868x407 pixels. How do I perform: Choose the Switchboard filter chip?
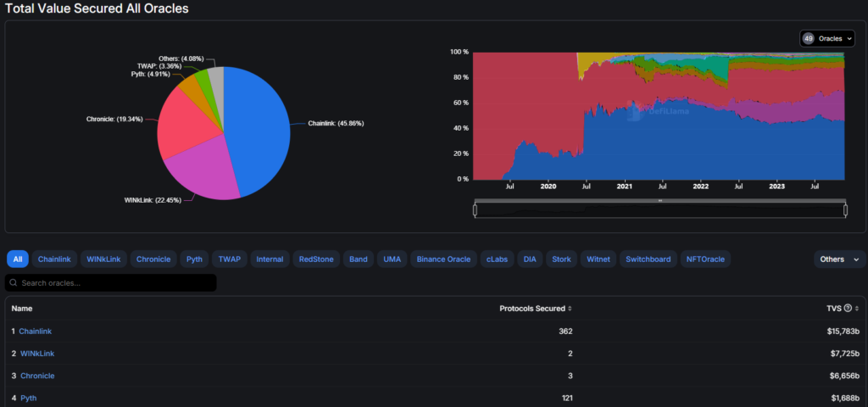tap(648, 259)
